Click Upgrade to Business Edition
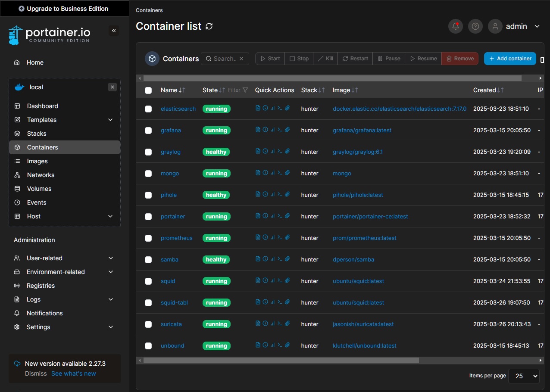 click(65, 9)
